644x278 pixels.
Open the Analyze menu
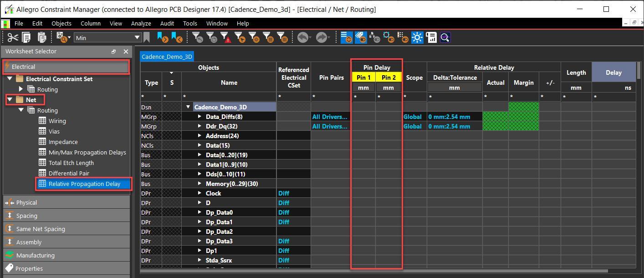coord(141,23)
